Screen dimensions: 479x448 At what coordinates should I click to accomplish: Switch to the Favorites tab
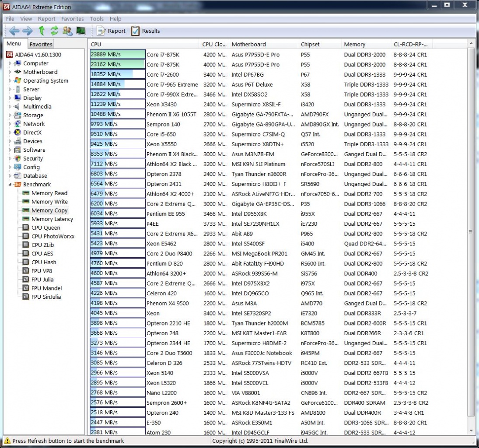[41, 44]
